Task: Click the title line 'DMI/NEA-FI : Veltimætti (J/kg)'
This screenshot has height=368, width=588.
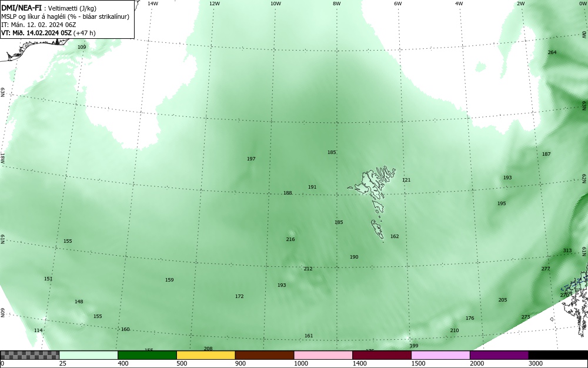Action: [x=49, y=8]
